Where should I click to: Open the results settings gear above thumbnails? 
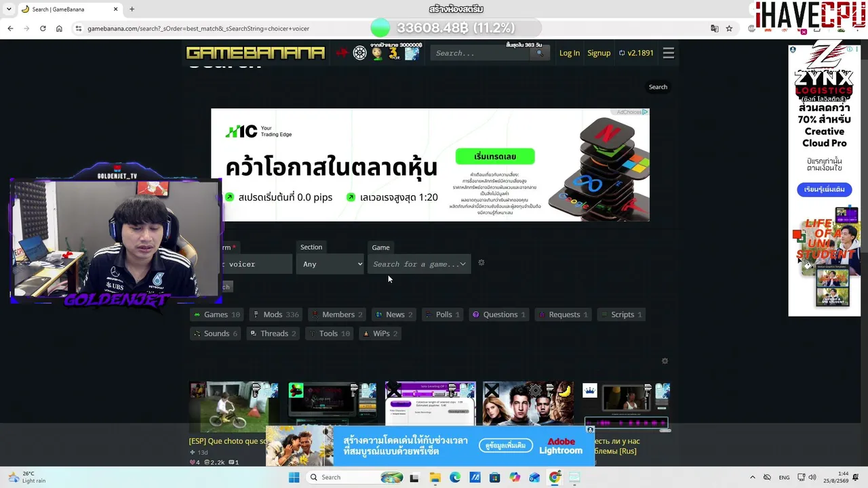coord(665,361)
